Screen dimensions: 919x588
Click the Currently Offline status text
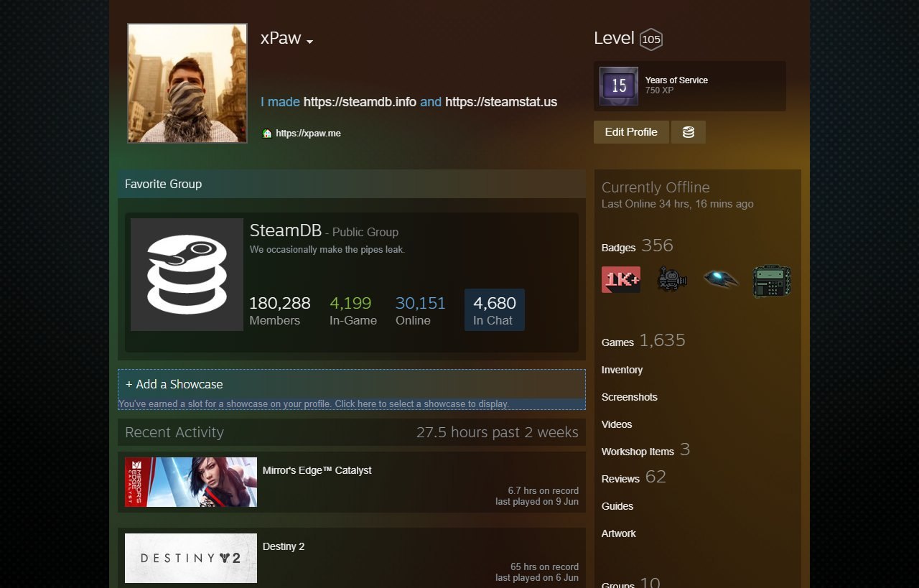tap(656, 187)
